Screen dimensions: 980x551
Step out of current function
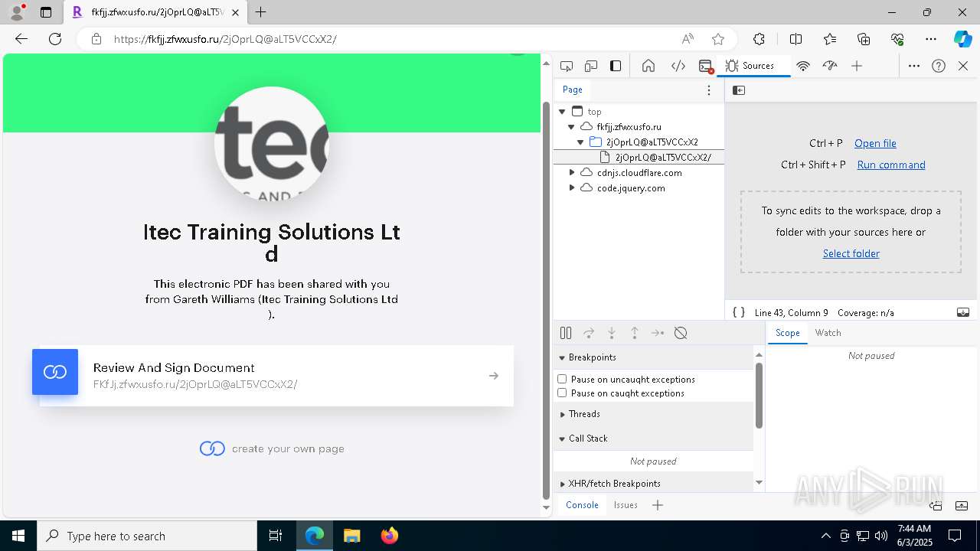635,333
